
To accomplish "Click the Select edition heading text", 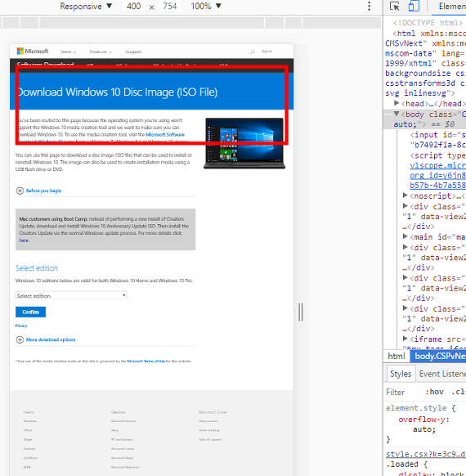I will pyautogui.click(x=37, y=268).
